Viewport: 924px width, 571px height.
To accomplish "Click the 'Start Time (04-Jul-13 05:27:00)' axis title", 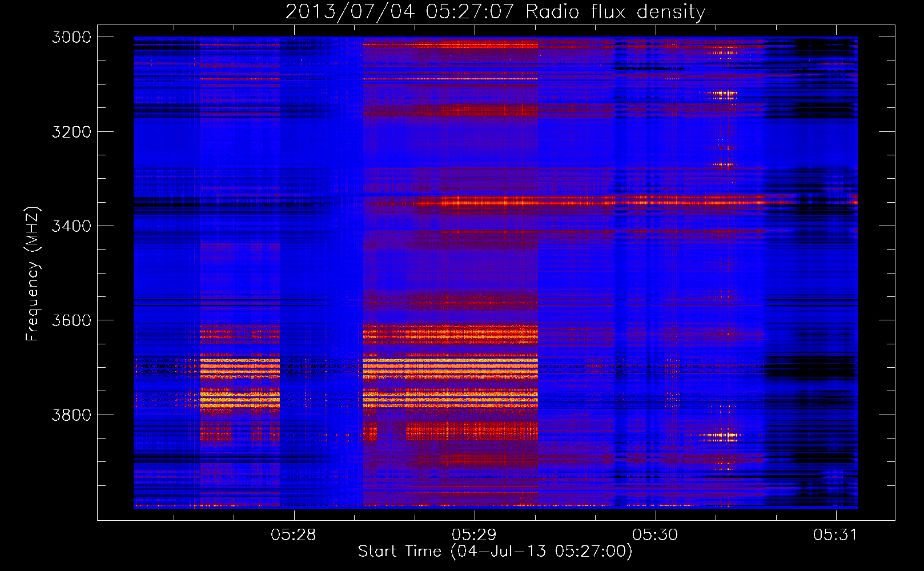I will (x=495, y=552).
